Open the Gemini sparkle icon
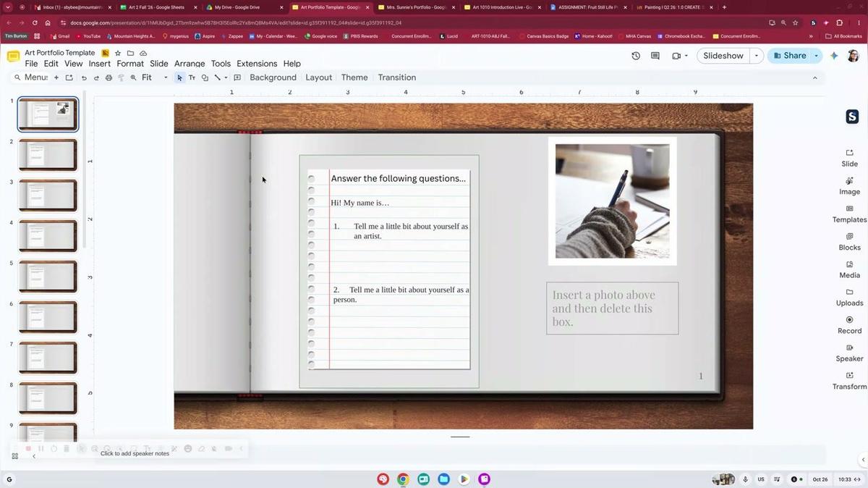868x488 pixels. 834,56
